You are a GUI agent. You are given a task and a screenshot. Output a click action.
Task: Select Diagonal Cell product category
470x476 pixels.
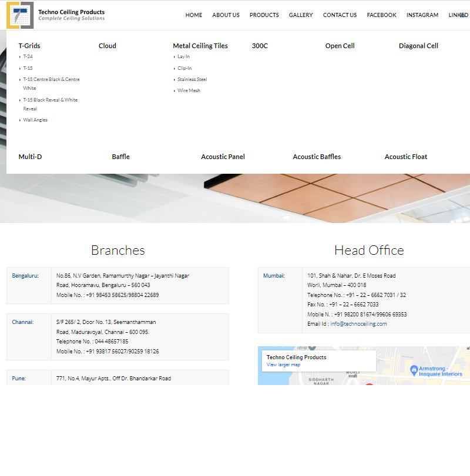[x=418, y=46]
